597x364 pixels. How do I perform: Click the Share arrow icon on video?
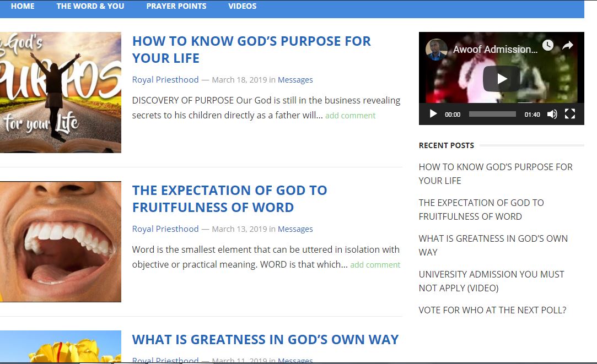(x=568, y=45)
